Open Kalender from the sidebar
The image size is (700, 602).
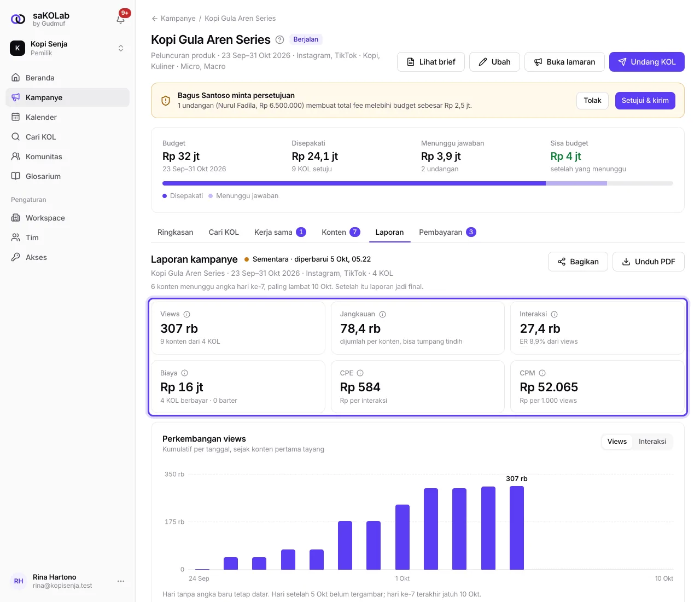[67, 117]
